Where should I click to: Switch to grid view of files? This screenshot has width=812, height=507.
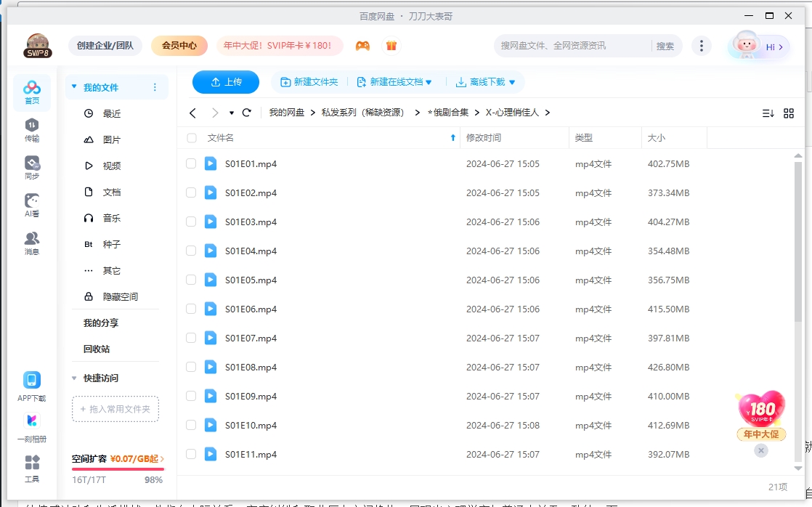click(x=789, y=113)
